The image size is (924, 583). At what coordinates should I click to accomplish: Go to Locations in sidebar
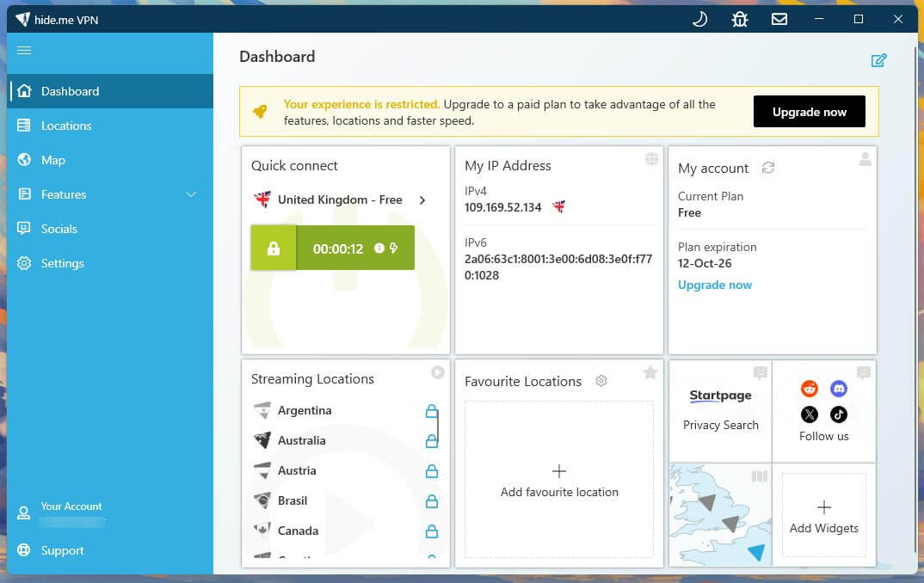(x=110, y=126)
